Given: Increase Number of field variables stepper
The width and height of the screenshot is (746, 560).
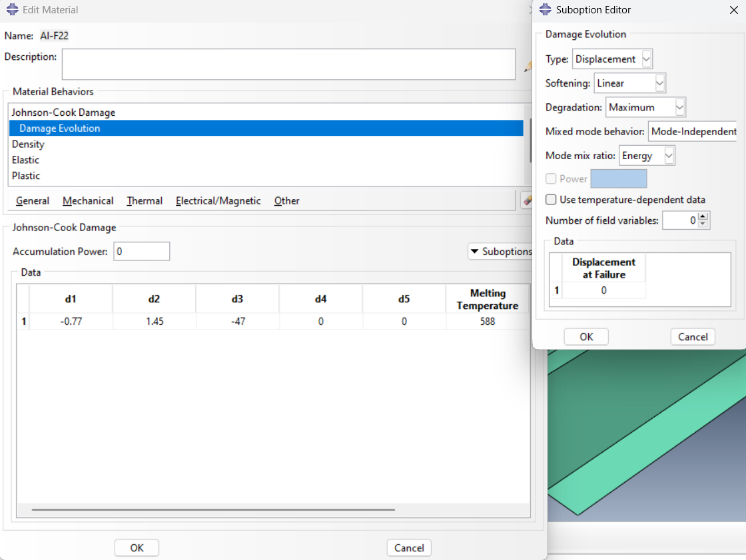Looking at the screenshot, I should 703,216.
